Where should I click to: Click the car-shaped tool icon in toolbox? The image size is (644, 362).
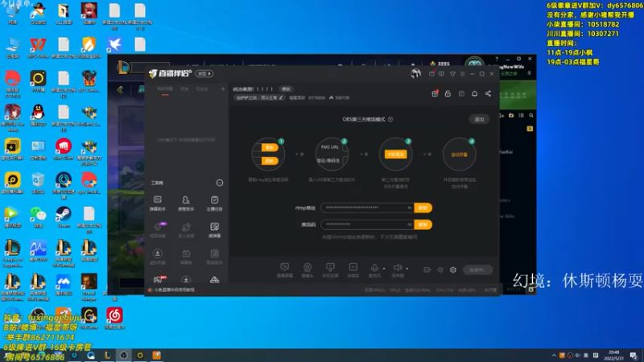pos(214,280)
